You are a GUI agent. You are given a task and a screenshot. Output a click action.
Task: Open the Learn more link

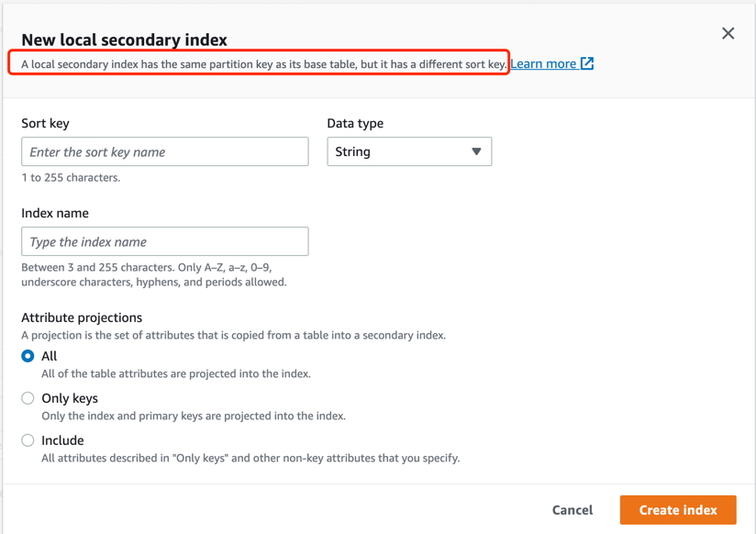(x=543, y=63)
